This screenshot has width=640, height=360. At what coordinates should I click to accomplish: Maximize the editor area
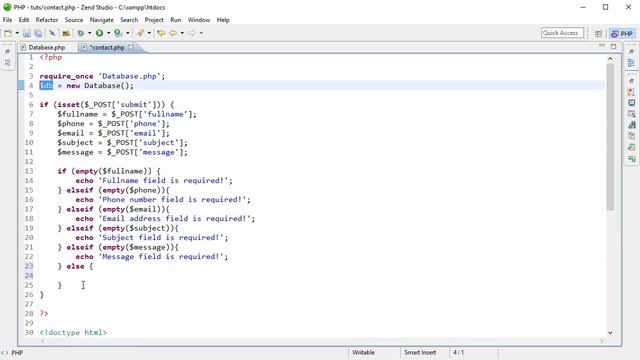click(613, 46)
